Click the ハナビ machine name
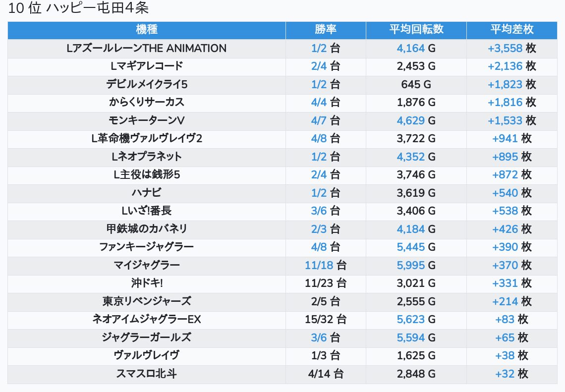565x392 pixels. pyautogui.click(x=147, y=193)
